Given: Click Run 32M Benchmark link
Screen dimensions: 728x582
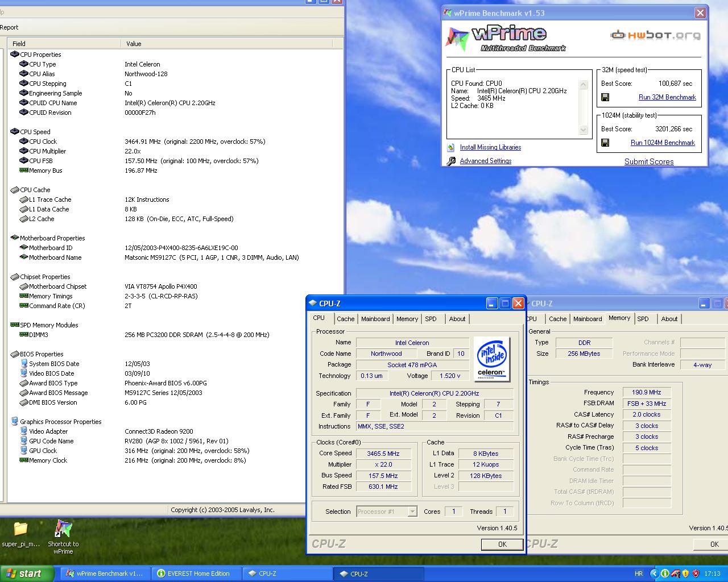Looking at the screenshot, I should click(667, 97).
